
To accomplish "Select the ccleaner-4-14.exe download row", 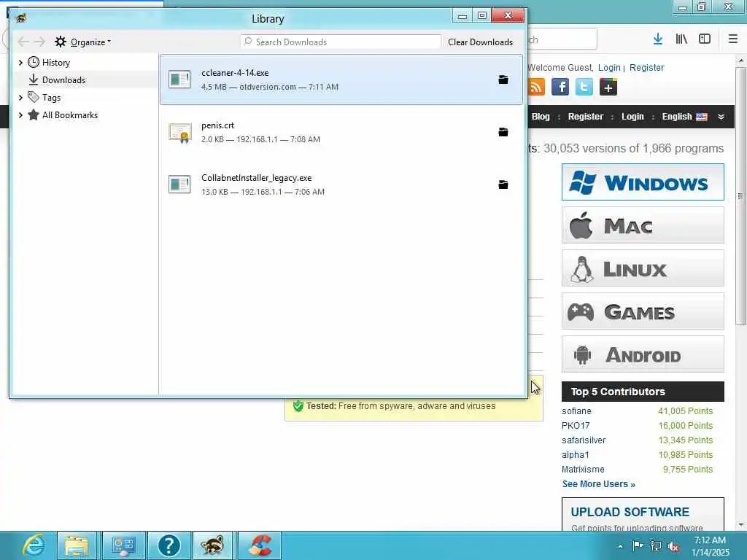I will pos(341,79).
